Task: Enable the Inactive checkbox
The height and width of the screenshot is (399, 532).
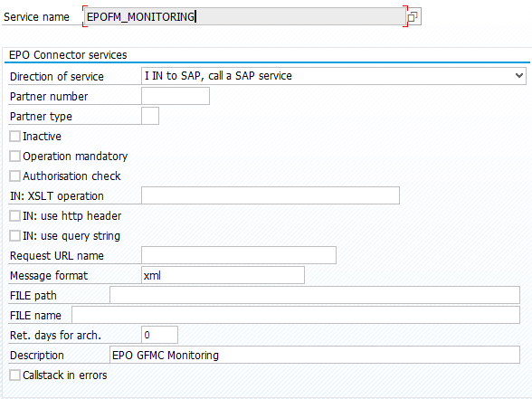Action: coord(14,137)
